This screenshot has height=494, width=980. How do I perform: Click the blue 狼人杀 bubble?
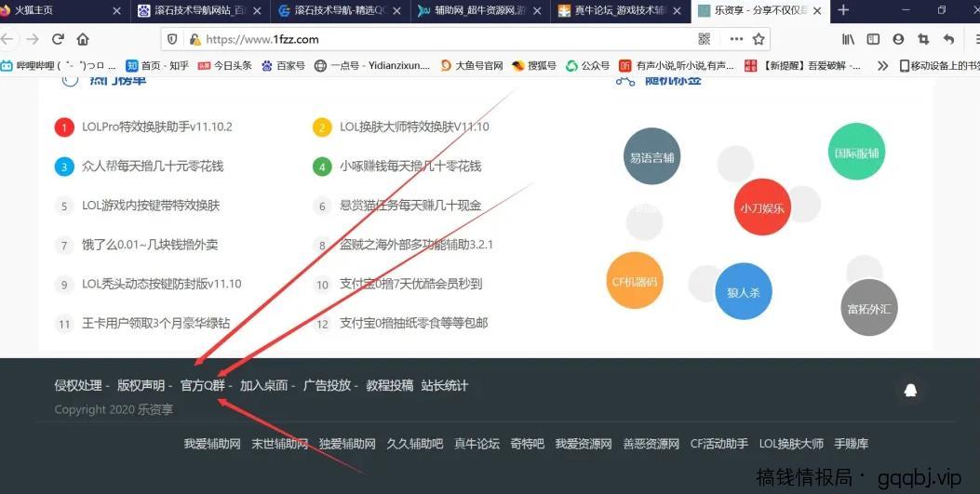743,291
